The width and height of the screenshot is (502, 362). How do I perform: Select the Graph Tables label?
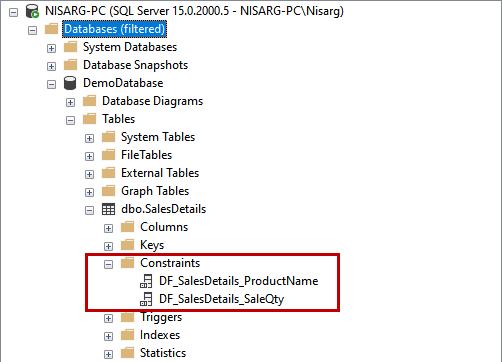(x=155, y=191)
